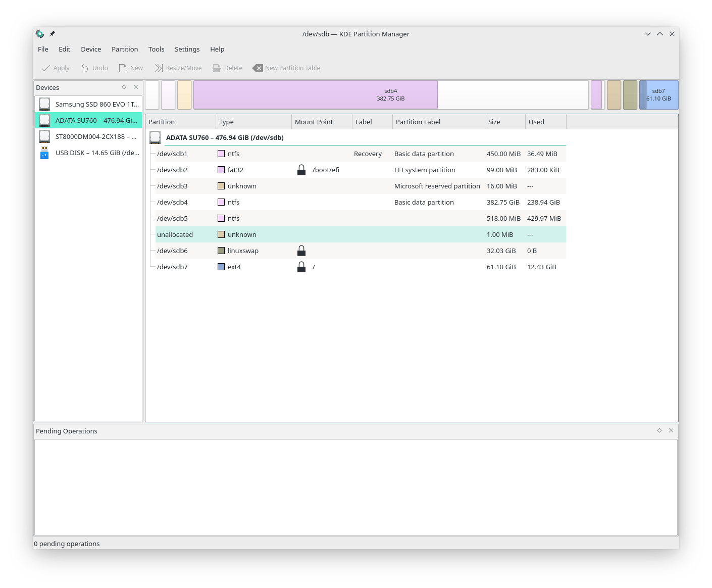Select sdb7 61.10 GiB block in disk graph
Image resolution: width=712 pixels, height=588 pixels.
(659, 95)
